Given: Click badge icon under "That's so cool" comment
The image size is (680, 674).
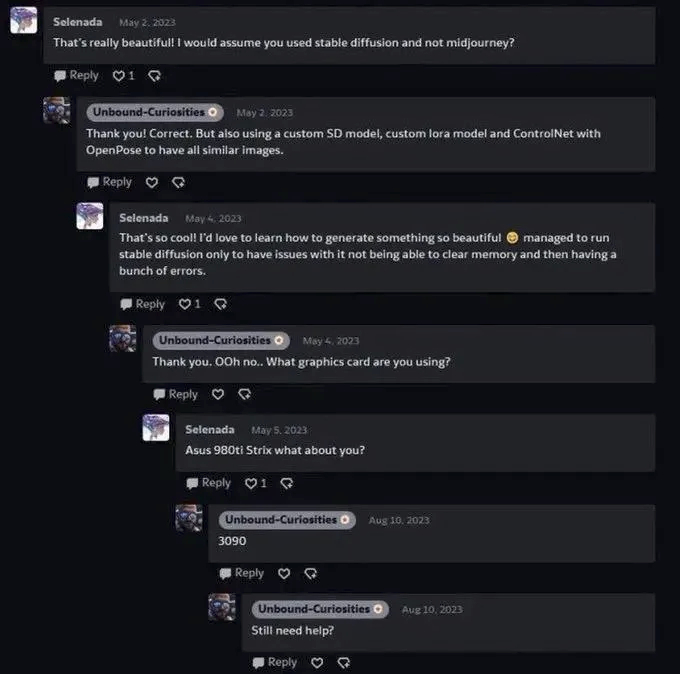Looking at the screenshot, I should tap(220, 304).
